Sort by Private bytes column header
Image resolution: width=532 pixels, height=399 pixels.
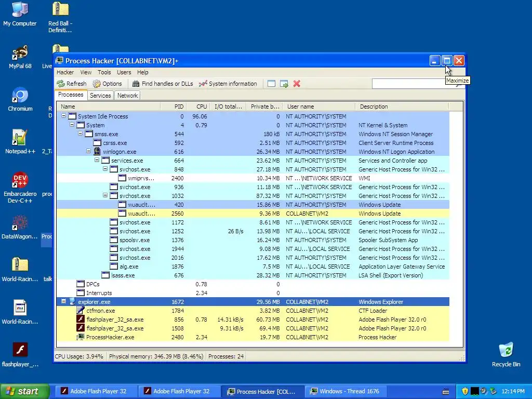(264, 107)
